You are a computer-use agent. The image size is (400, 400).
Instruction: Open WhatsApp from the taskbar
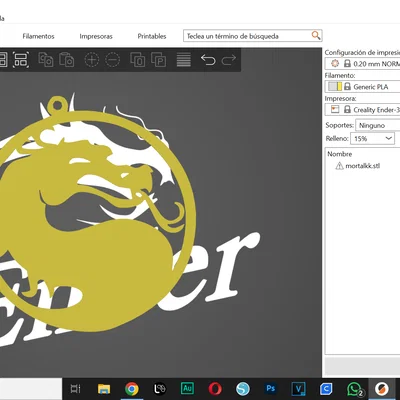[x=354, y=389]
